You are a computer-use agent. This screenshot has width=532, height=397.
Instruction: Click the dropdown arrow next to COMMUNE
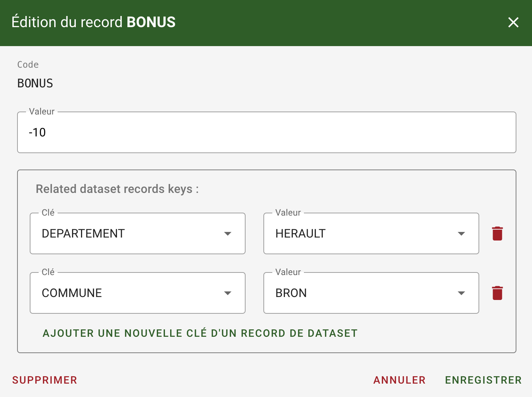228,293
